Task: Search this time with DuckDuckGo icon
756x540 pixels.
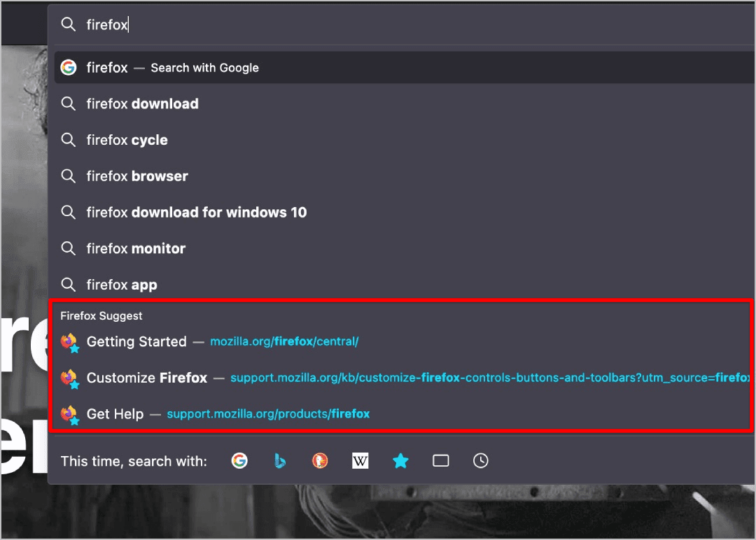Action: pyautogui.click(x=320, y=461)
